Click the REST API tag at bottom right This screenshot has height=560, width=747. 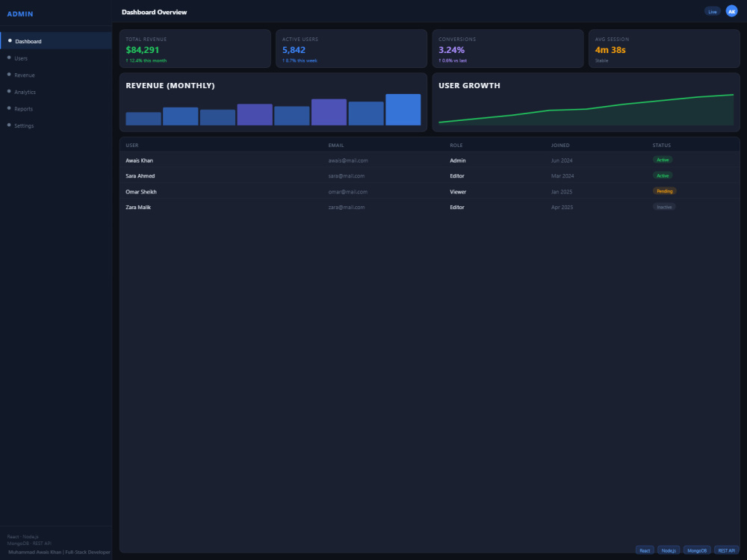click(x=727, y=550)
